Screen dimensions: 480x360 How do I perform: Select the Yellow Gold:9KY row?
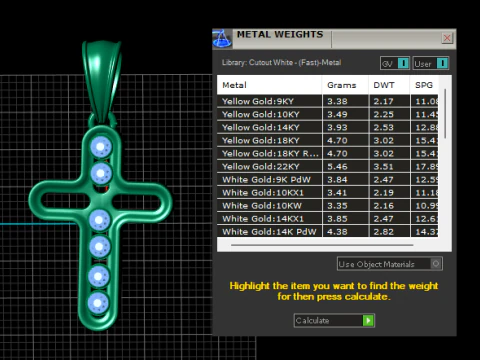pyautogui.click(x=328, y=101)
